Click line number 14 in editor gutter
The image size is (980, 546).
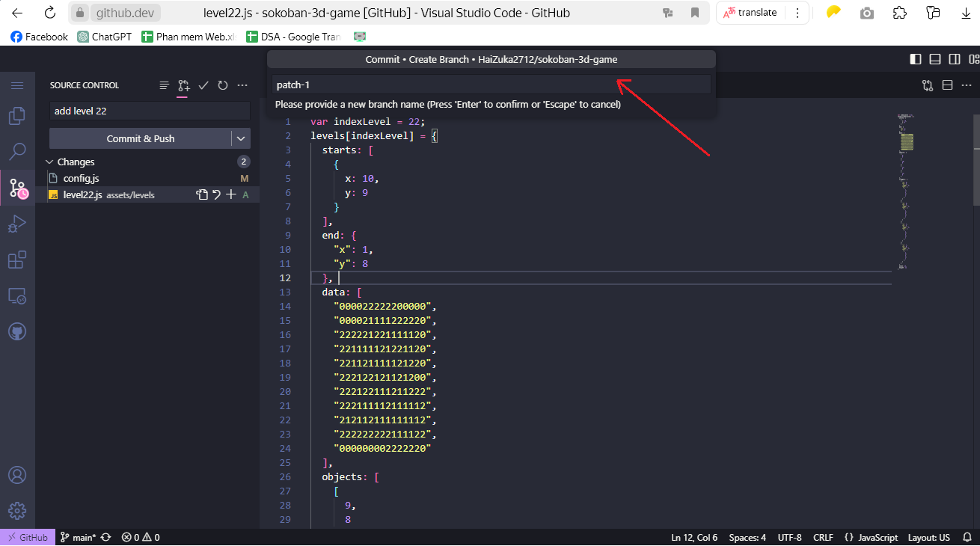(285, 307)
